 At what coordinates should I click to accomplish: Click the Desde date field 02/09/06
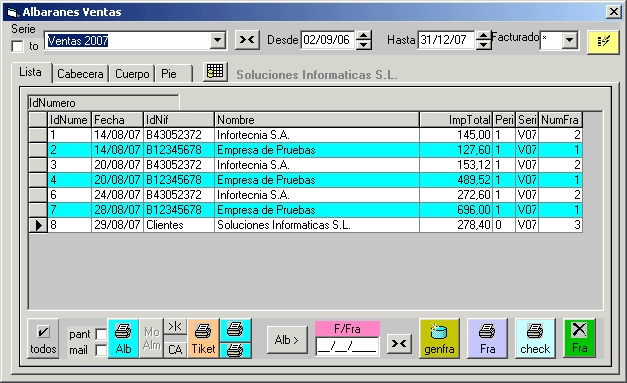coord(327,40)
